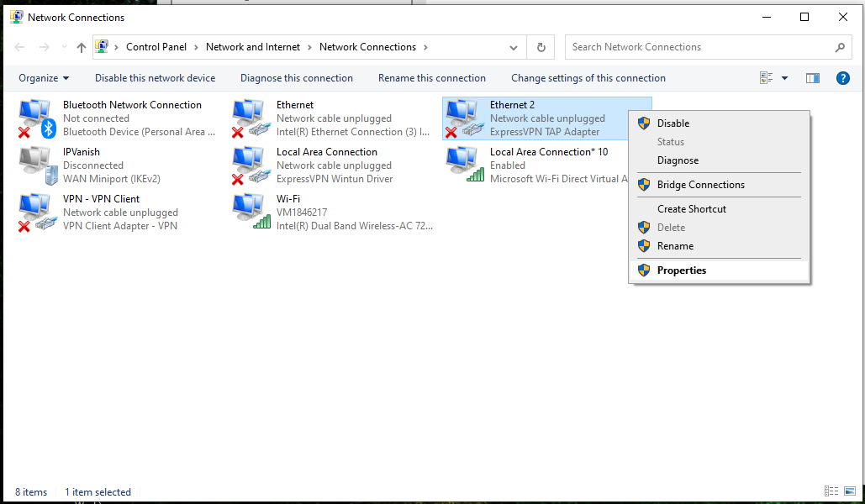Click Rename this connection
Screen dimensions: 865x504
coord(432,78)
